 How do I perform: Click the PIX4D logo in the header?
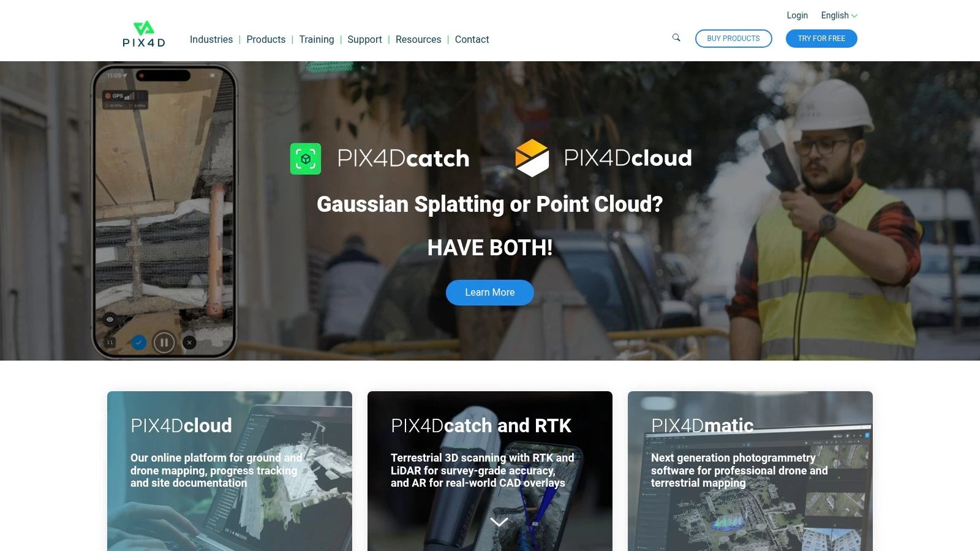point(144,34)
